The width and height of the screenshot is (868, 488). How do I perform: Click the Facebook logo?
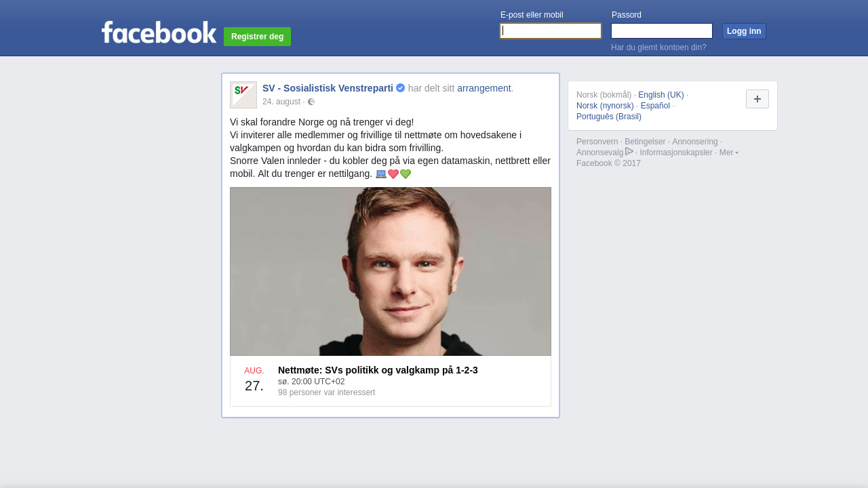click(x=159, y=32)
